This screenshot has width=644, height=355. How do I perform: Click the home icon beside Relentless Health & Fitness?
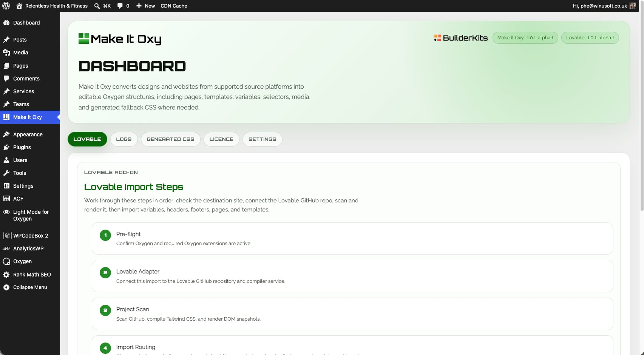[x=19, y=6]
